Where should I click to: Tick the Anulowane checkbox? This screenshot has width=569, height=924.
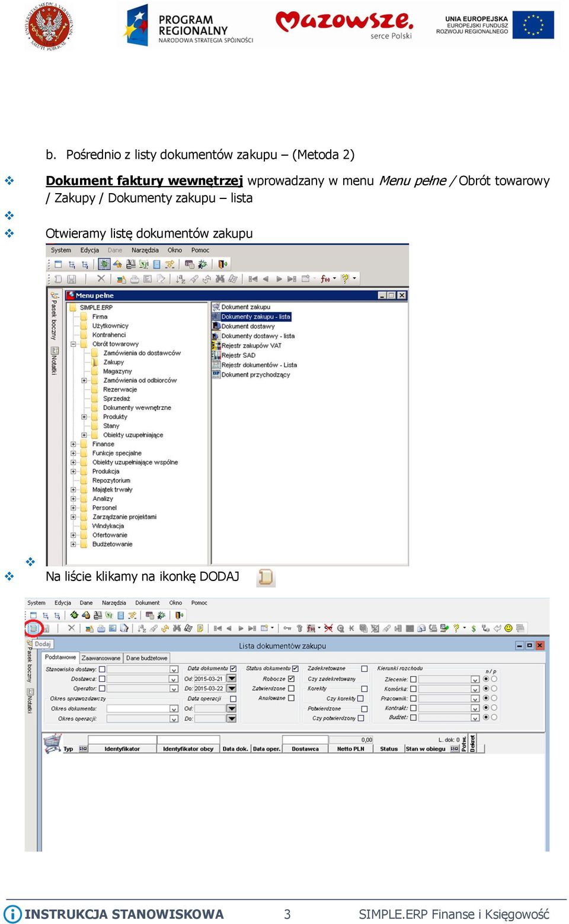(291, 698)
